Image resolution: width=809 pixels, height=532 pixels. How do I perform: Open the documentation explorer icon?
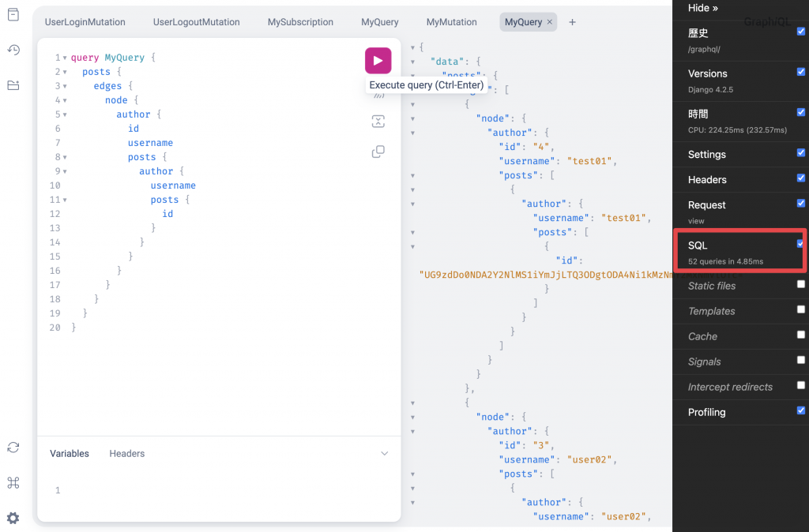[13, 16]
